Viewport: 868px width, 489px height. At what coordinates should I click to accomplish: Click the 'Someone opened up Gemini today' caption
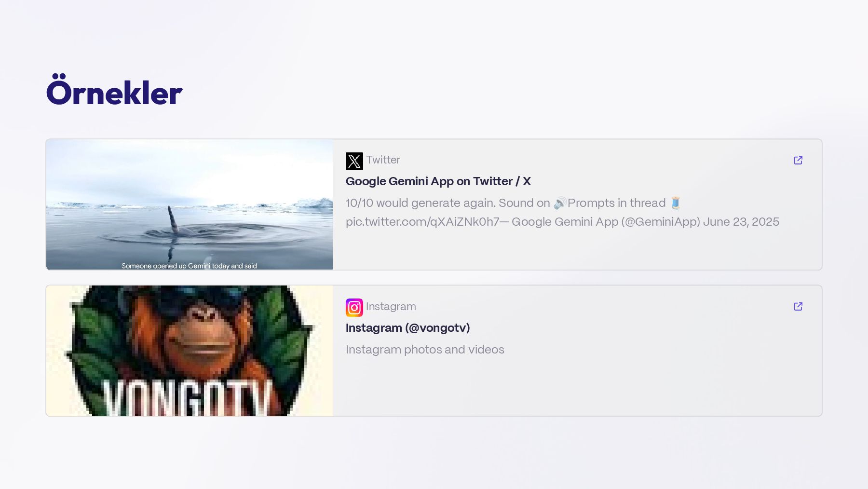[190, 266]
